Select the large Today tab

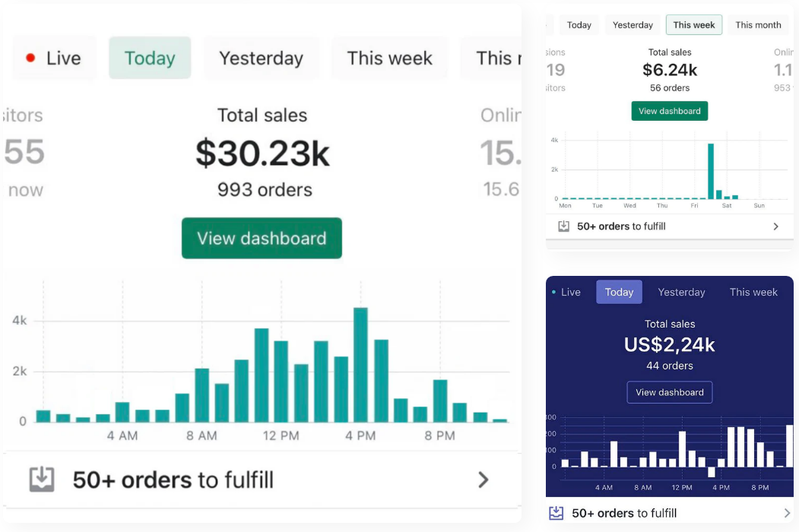point(150,58)
